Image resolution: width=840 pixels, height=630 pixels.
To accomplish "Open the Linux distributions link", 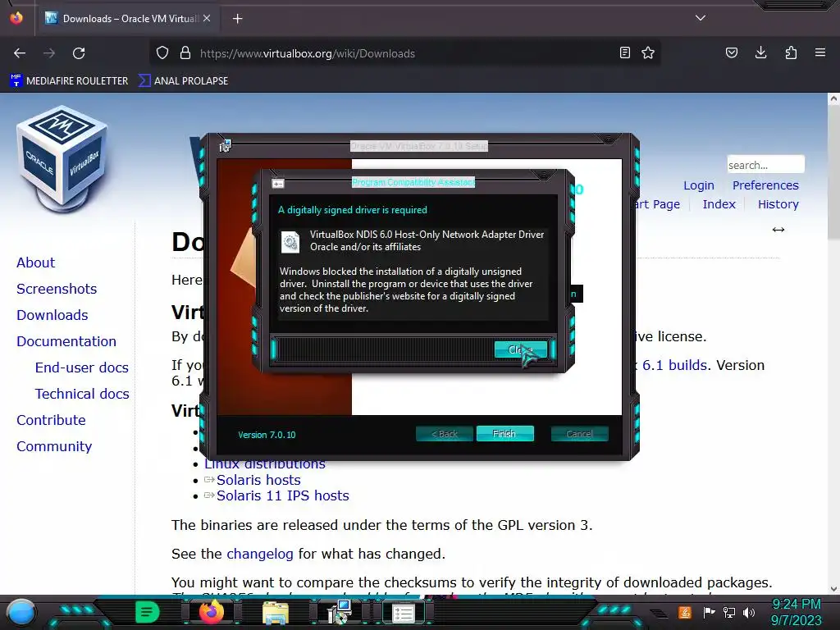I will [x=265, y=465].
